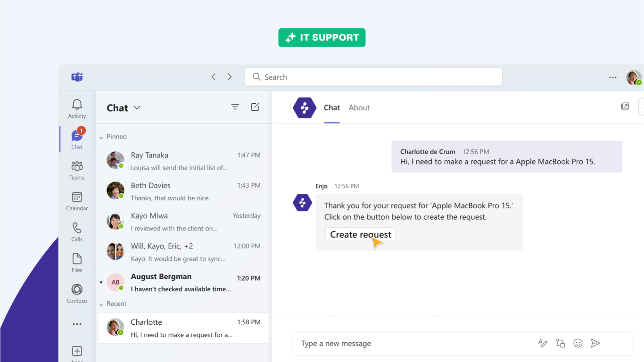Click the Create request button
644x362 pixels.
(360, 234)
